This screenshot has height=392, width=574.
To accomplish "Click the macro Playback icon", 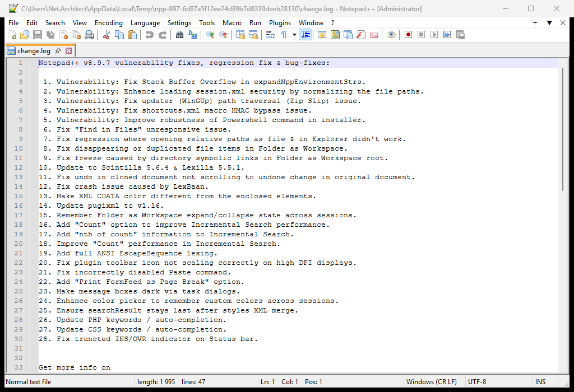I will pos(434,35).
